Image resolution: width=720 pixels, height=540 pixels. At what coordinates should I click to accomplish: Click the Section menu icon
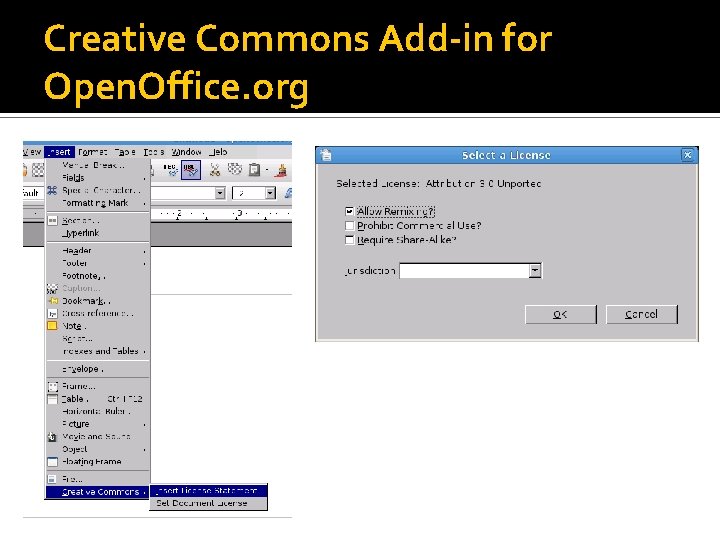pyautogui.click(x=52, y=220)
